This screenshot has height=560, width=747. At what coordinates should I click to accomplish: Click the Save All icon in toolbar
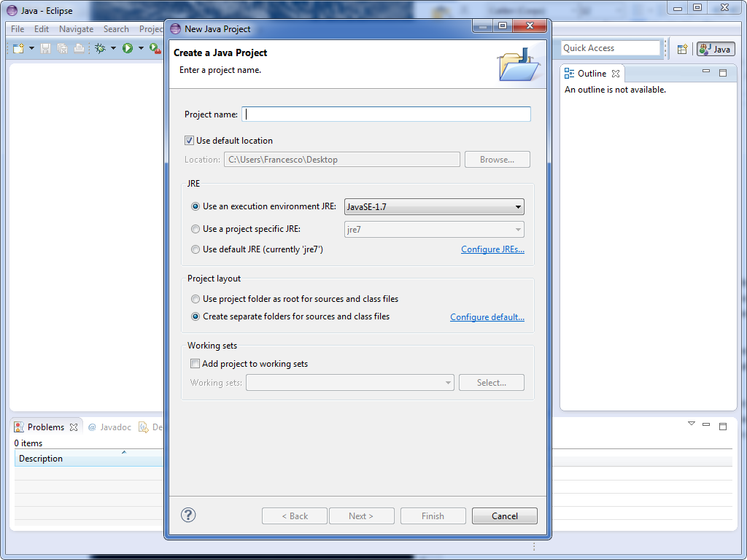coord(63,48)
